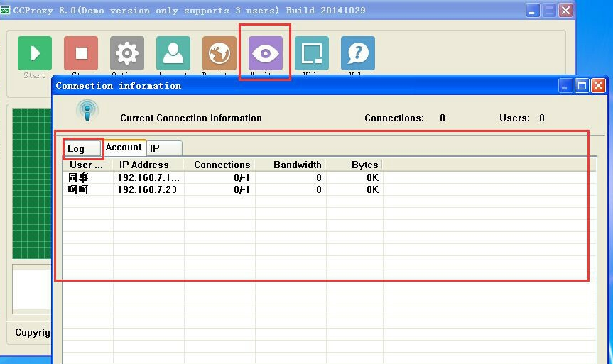Sort by the User column header
Screen dimensions: 613x364
(87, 165)
